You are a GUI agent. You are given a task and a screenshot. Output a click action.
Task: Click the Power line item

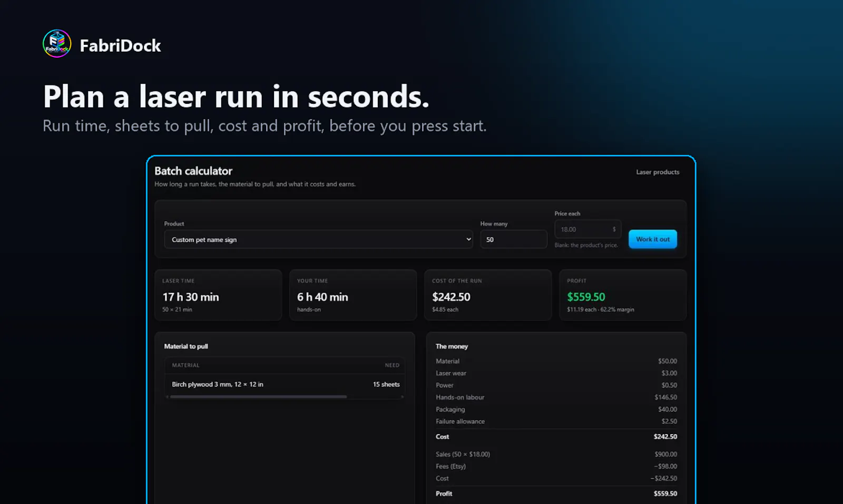(556, 385)
